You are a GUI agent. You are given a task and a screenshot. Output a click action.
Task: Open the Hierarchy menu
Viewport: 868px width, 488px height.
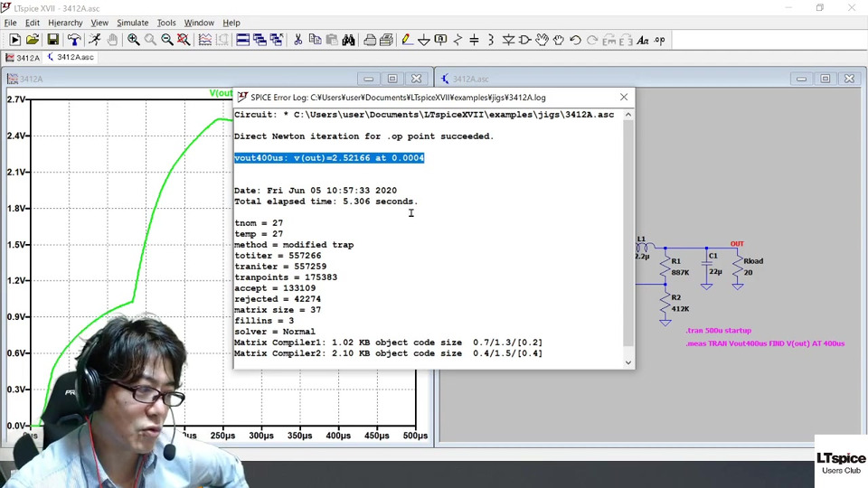(65, 23)
